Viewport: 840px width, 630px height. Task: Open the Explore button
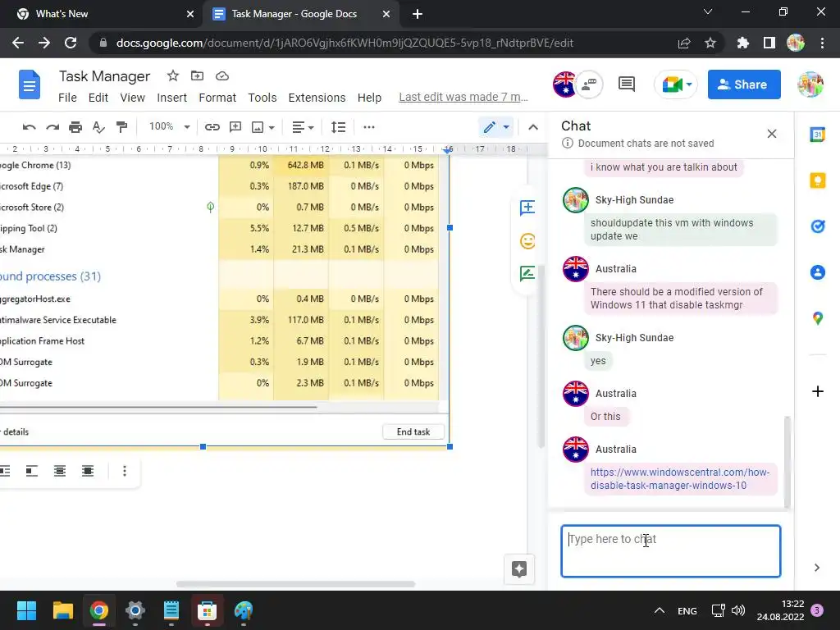pyautogui.click(x=519, y=568)
